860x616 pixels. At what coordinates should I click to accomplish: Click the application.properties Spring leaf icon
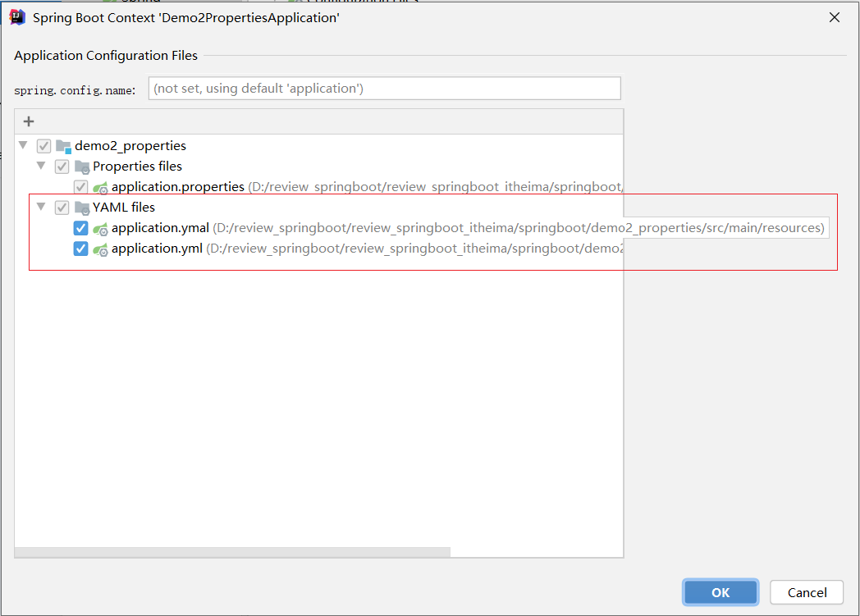(x=100, y=188)
